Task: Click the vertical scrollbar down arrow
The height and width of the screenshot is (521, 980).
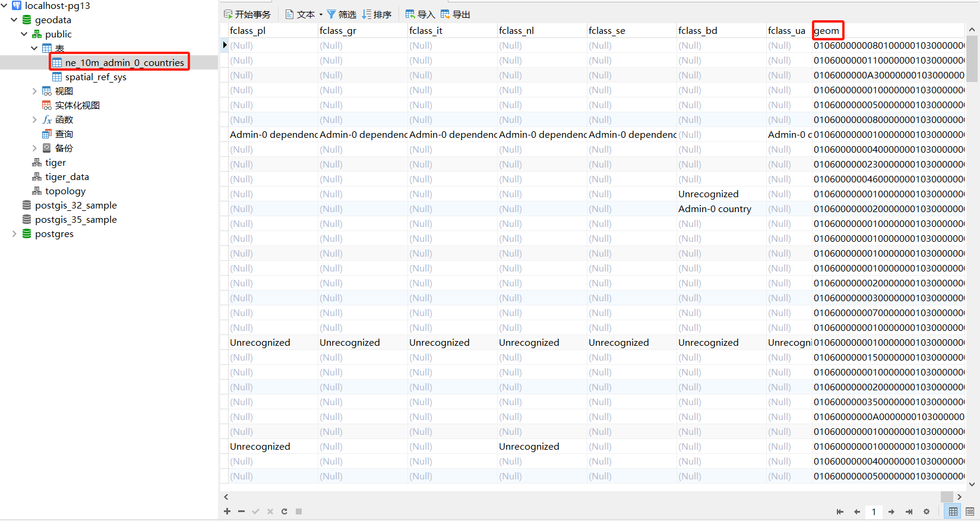Action: [972, 484]
